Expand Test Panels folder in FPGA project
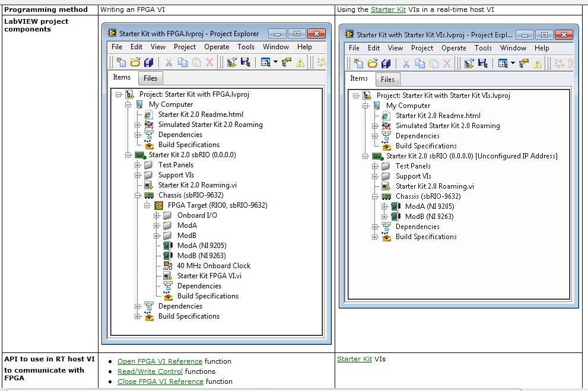Screen dimensions: 588x391 (138, 165)
